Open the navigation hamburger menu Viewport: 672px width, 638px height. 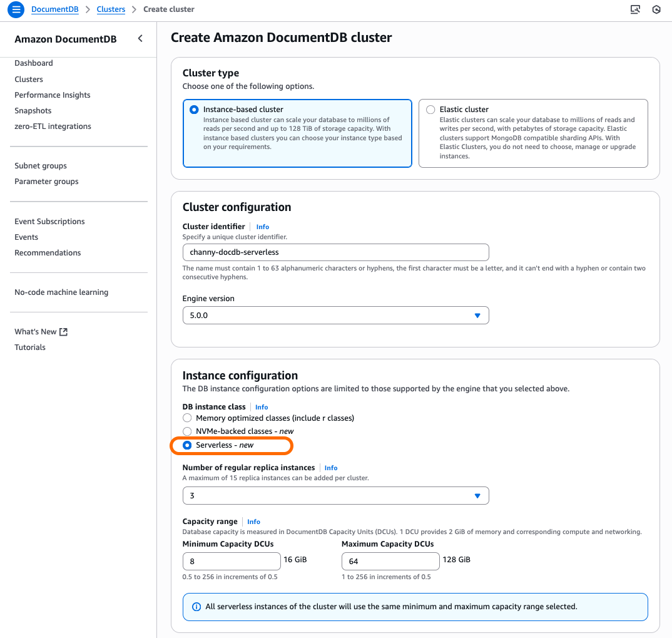pos(16,9)
